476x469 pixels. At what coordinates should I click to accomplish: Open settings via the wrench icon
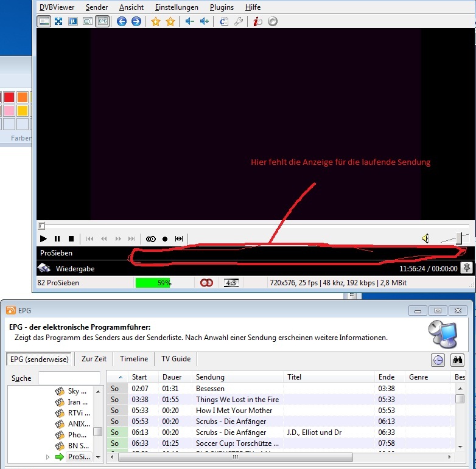(239, 21)
